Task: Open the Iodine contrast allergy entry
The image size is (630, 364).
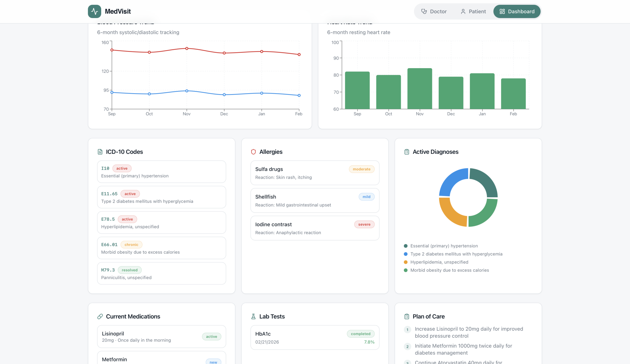Action: tap(298, 228)
